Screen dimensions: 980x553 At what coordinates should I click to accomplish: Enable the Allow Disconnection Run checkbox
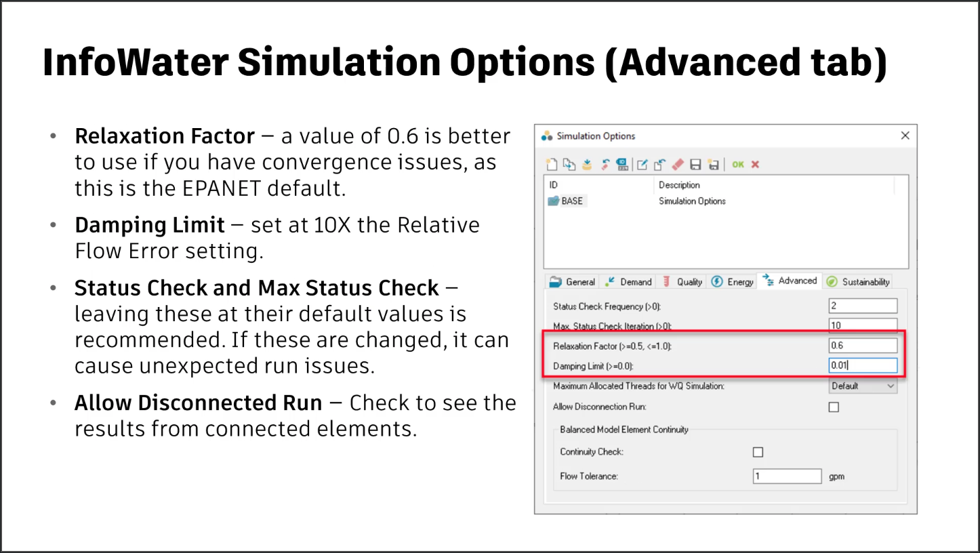click(x=834, y=407)
